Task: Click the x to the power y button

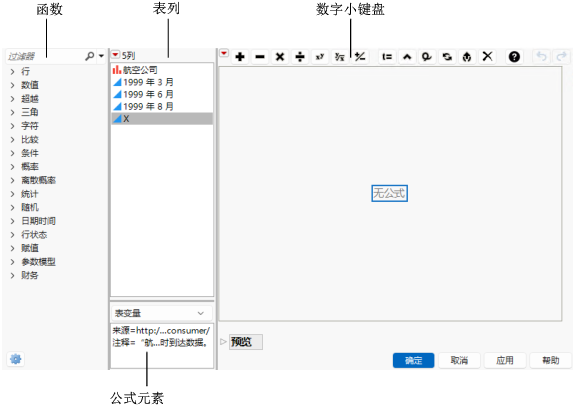Action: (x=320, y=57)
